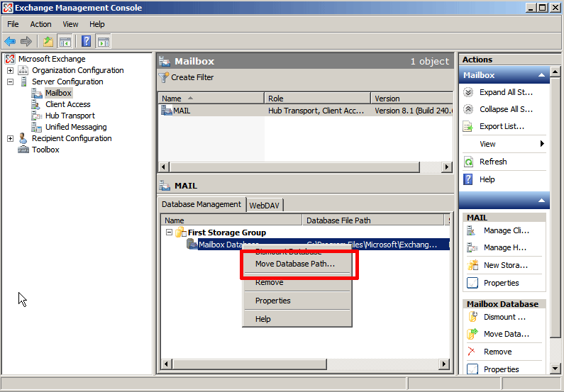Click the Forward arrow toolbar icon
This screenshot has height=392, width=564.
(26, 41)
